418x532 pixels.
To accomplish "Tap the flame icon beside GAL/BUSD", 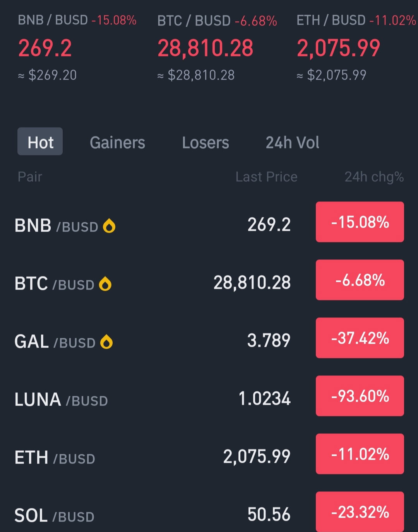I will pos(106,342).
